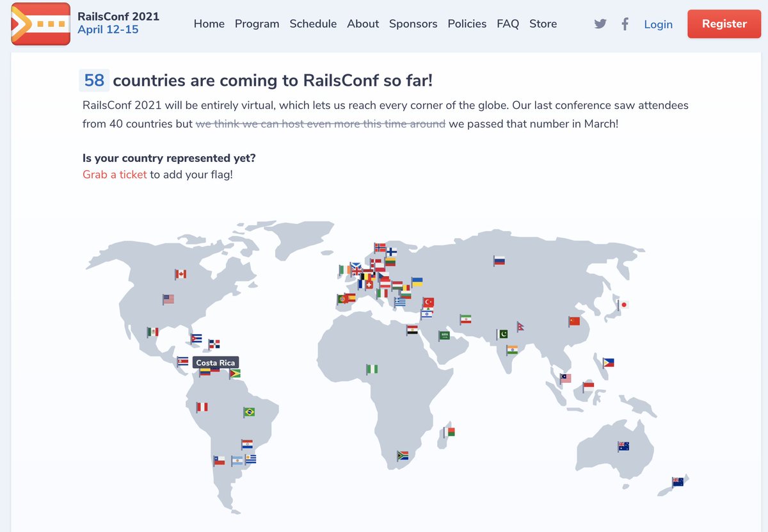This screenshot has width=768, height=532.
Task: Go to the Home page
Action: pos(209,24)
